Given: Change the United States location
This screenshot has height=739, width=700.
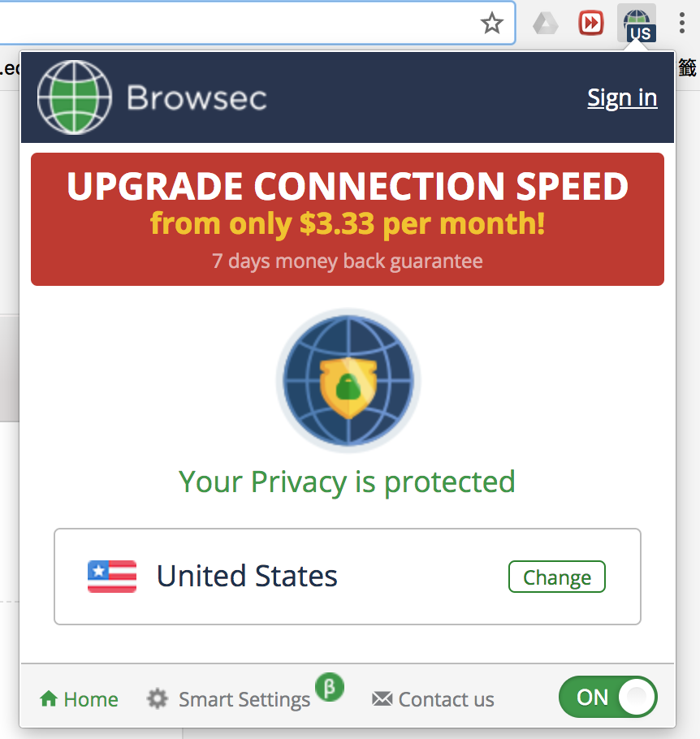Looking at the screenshot, I should [x=557, y=577].
